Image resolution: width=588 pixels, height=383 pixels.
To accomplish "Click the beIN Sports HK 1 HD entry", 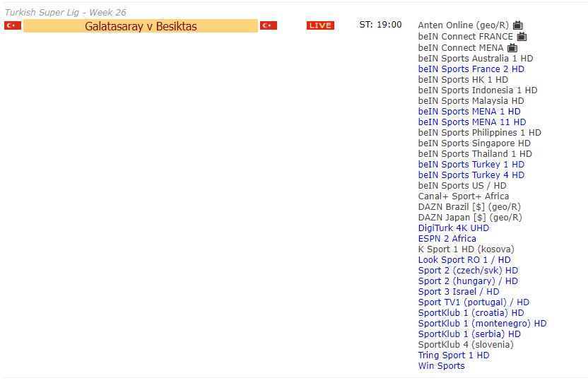I will click(x=463, y=80).
